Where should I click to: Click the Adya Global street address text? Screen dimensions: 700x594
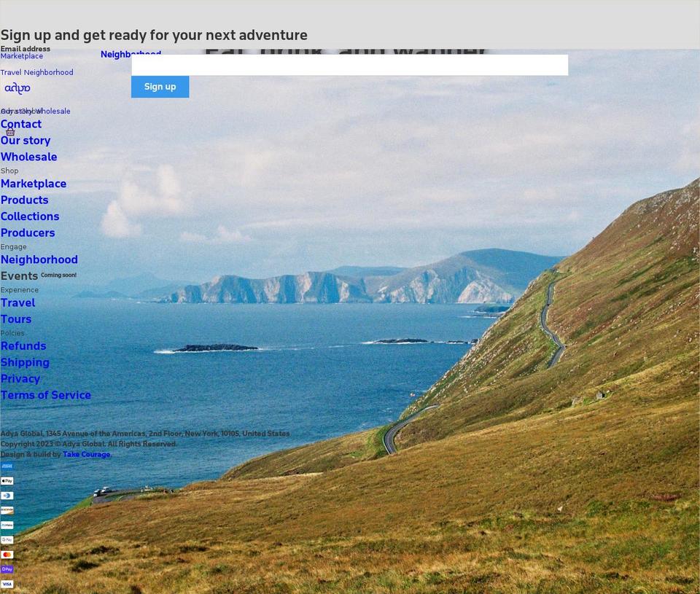[x=145, y=434]
